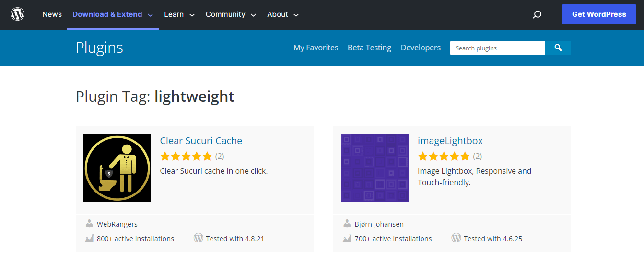This screenshot has height=266, width=644.
Task: Open the News menu item
Action: pos(52,14)
